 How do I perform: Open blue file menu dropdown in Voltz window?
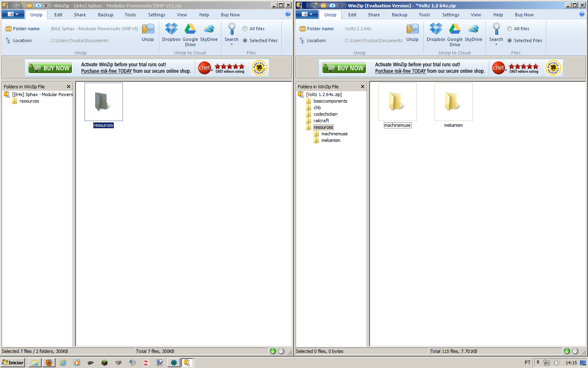pos(307,14)
